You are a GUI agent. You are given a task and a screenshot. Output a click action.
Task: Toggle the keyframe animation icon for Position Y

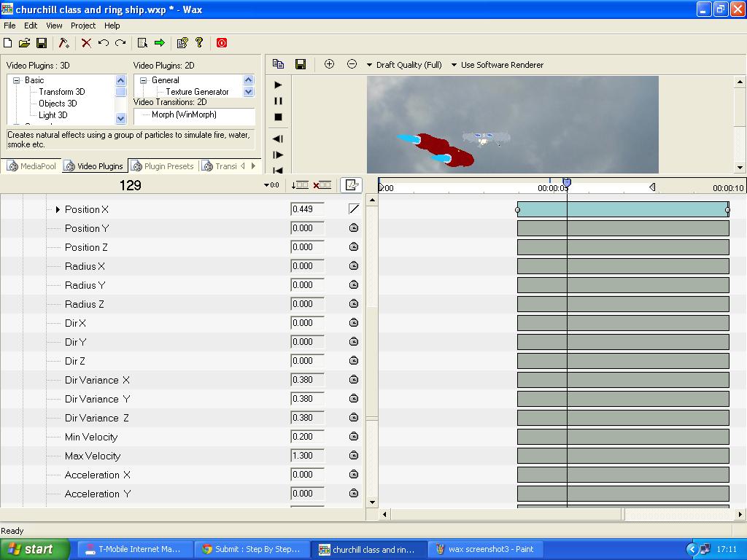[x=354, y=227]
